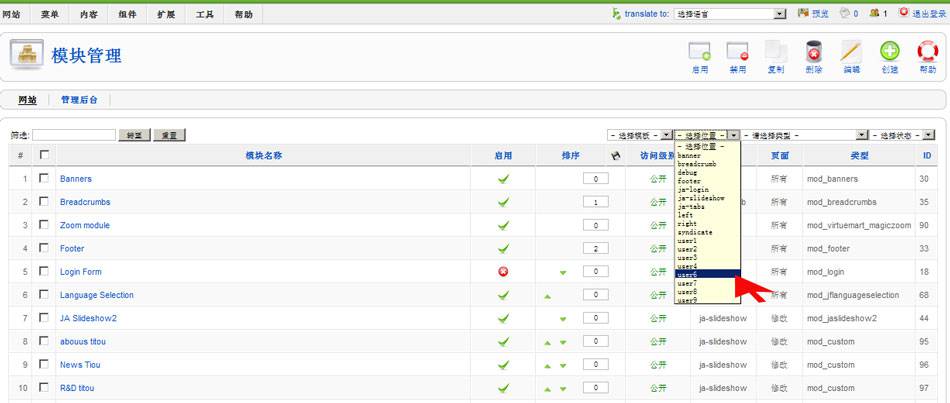Click the red disabled icon for Login Form

coord(503,271)
